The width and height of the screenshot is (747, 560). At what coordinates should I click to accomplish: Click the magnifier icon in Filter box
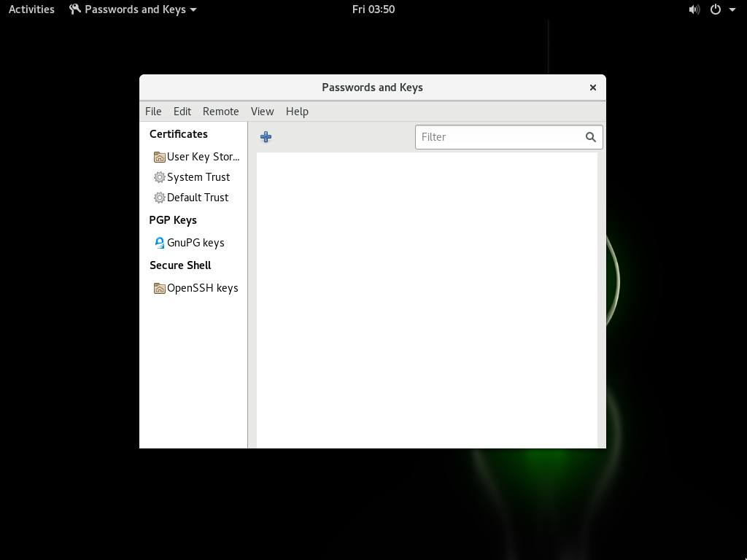pos(590,137)
